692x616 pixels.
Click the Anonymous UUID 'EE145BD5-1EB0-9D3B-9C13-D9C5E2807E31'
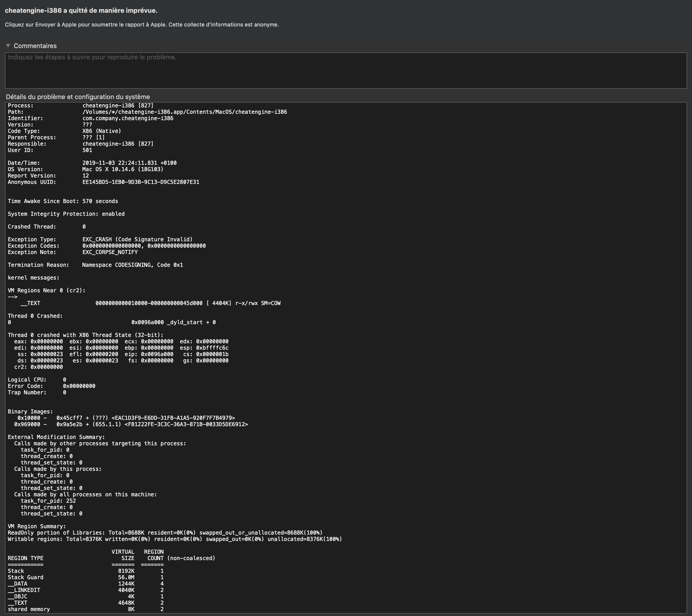(141, 182)
